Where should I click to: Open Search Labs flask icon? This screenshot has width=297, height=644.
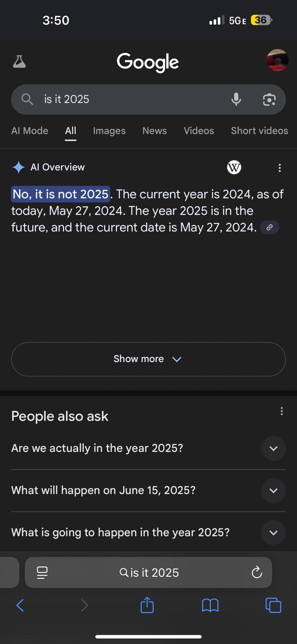19,62
